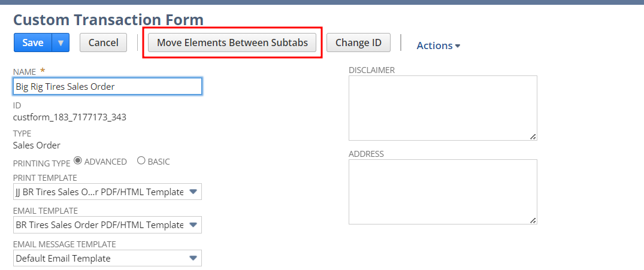
Task: Click the DISCLAIMER field label
Action: [x=371, y=70]
